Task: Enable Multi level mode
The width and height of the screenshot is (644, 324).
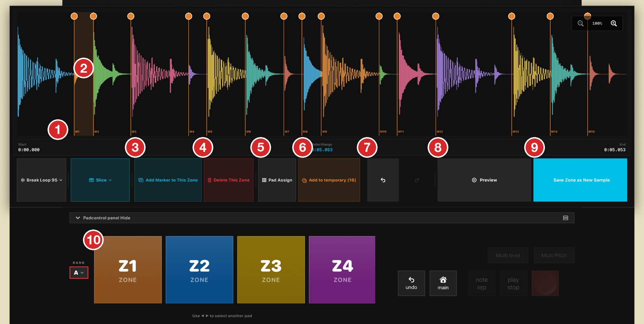Action: coord(508,255)
